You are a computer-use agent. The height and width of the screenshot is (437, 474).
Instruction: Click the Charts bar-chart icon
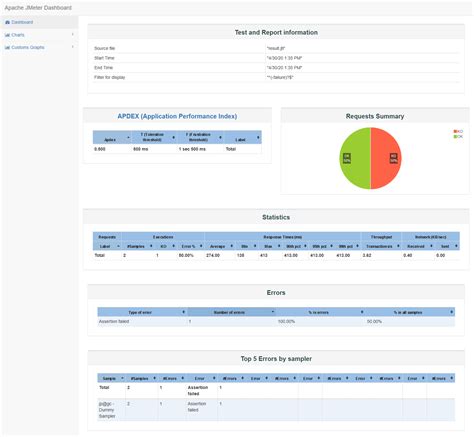pyautogui.click(x=7, y=35)
